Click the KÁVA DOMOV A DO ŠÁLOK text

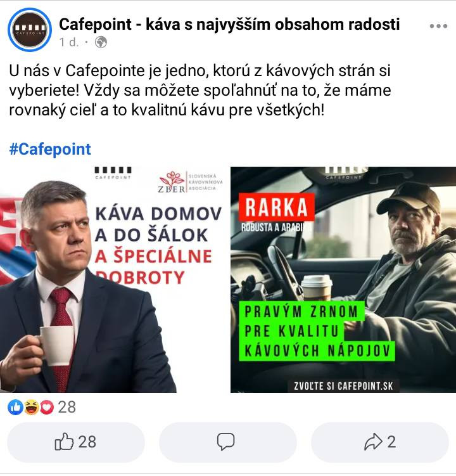point(158,224)
